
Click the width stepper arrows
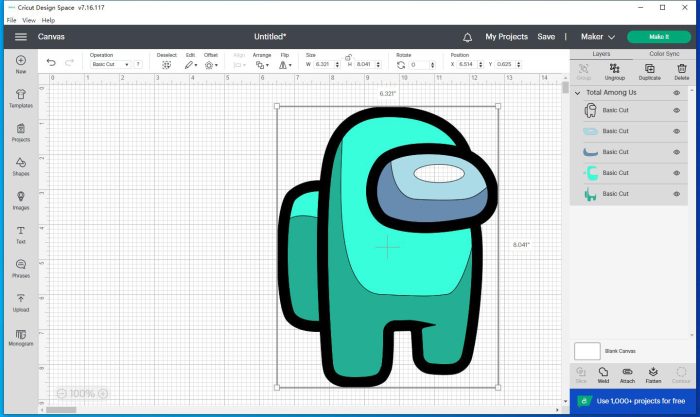tap(337, 64)
